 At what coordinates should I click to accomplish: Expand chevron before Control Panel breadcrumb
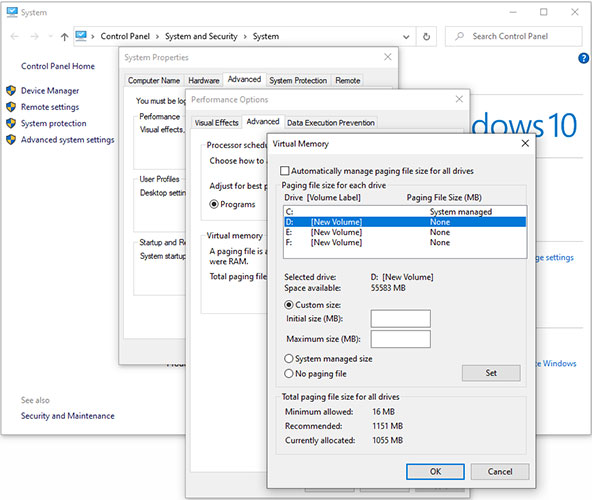tap(92, 37)
